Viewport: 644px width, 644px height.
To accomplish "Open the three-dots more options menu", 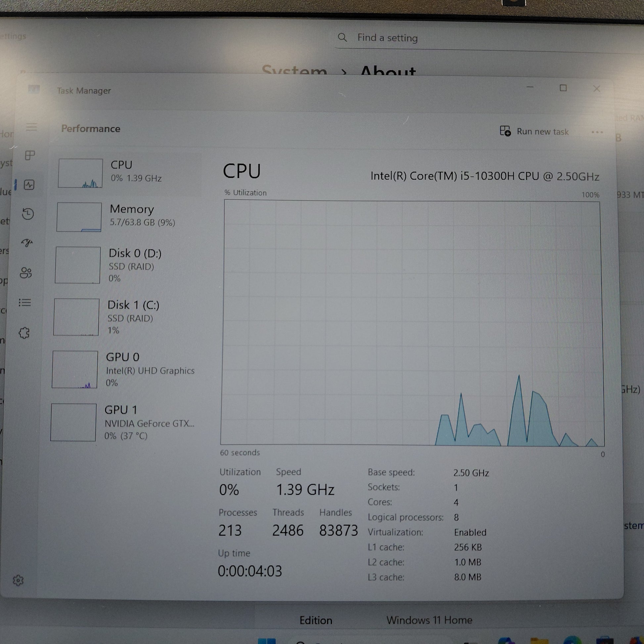I will pyautogui.click(x=597, y=132).
